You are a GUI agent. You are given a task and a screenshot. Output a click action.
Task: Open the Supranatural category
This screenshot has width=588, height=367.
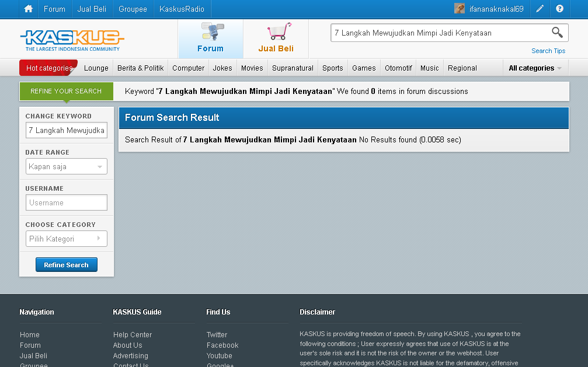point(293,68)
